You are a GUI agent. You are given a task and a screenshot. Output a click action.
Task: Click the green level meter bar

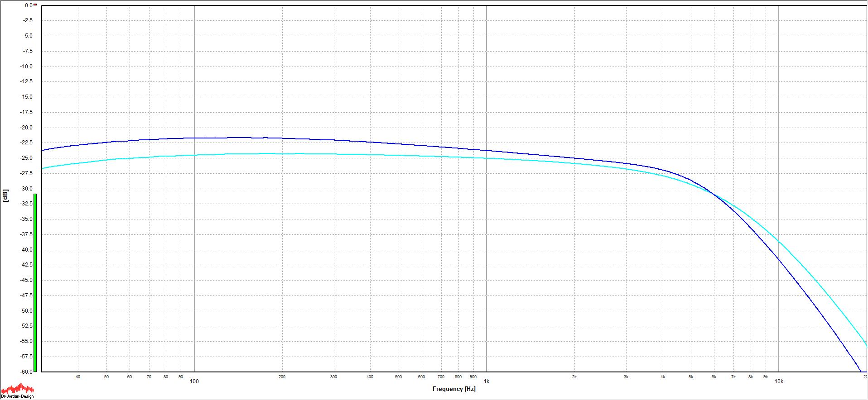(35, 283)
